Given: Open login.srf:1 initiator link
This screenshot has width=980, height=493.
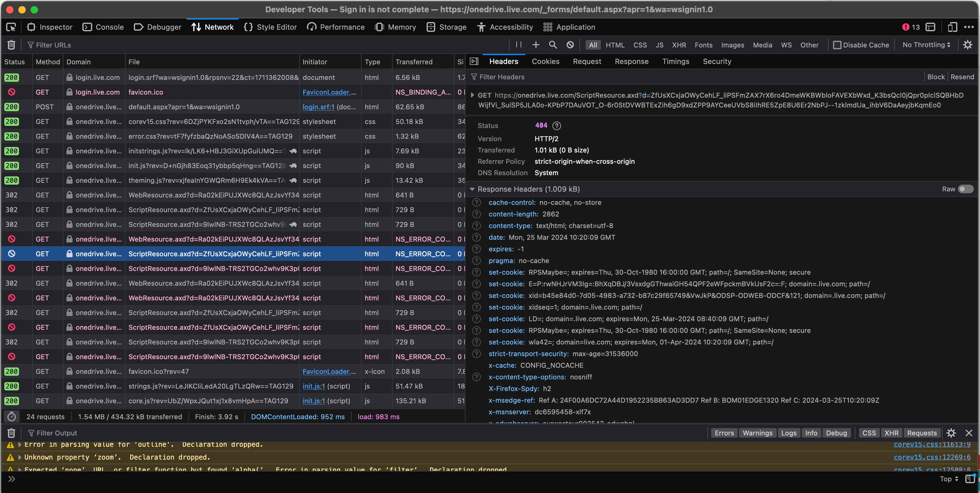Looking at the screenshot, I should tap(318, 107).
